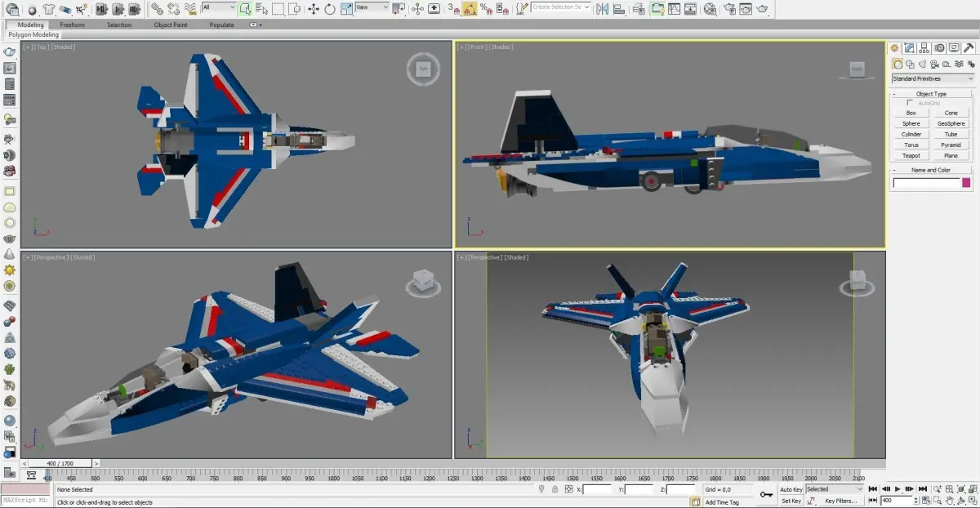Image resolution: width=980 pixels, height=508 pixels.
Task: Toggle Auto Key animation mode
Action: pos(791,489)
